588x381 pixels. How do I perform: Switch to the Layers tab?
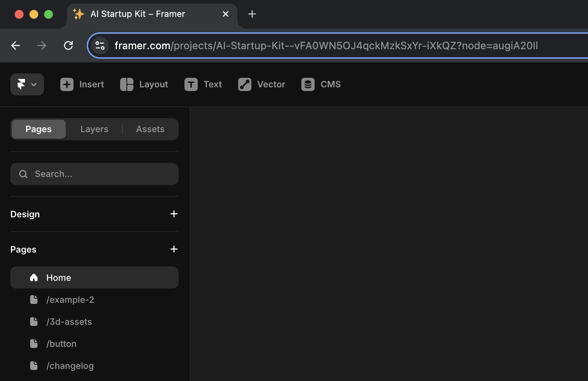94,129
